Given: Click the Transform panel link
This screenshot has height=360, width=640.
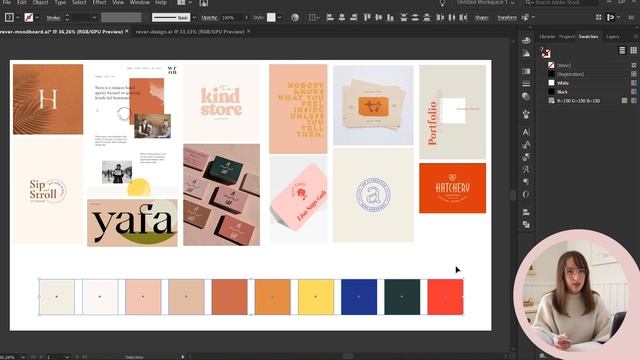Looking at the screenshot, I should [x=507, y=18].
